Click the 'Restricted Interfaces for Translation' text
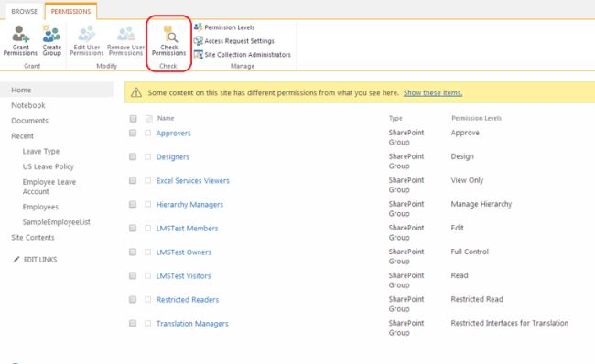 [x=510, y=323]
